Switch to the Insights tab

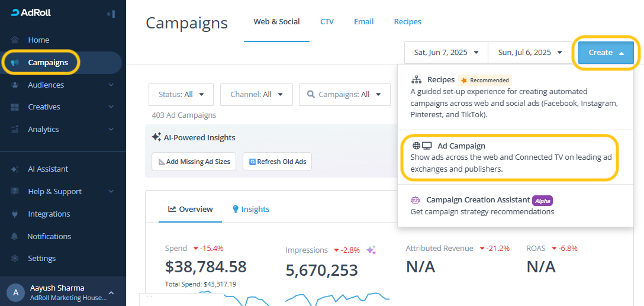(x=250, y=209)
